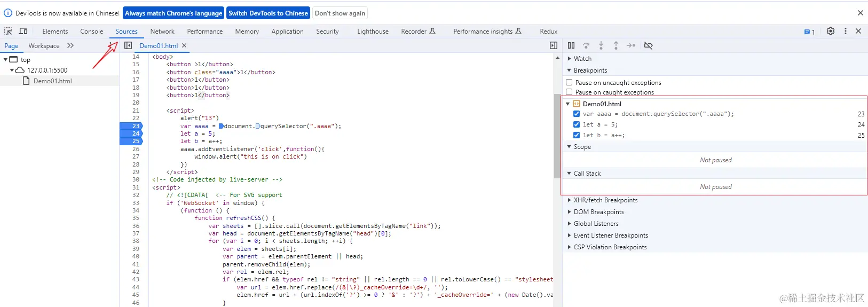
Task: Toggle device toolbar icon
Action: pos(23,32)
